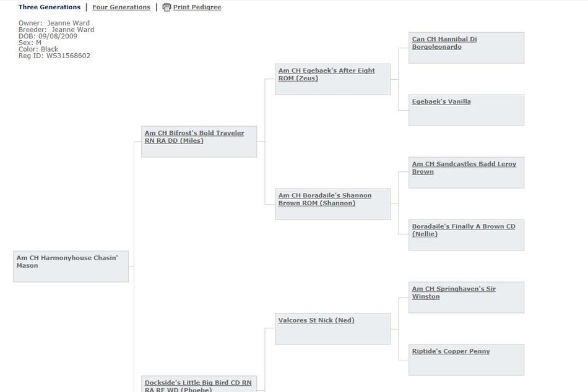Click Am CH Springhaven's Sir Winston link

click(454, 292)
